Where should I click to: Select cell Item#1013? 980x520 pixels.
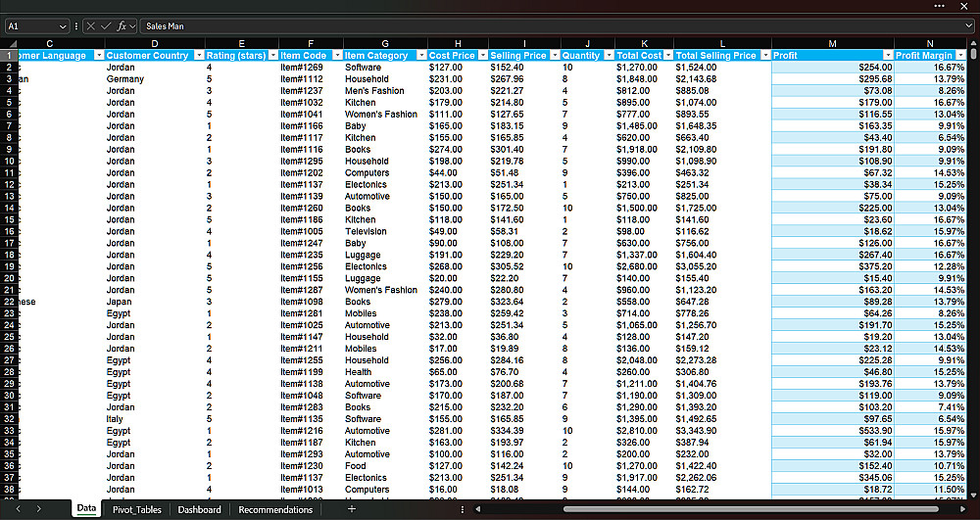311,490
